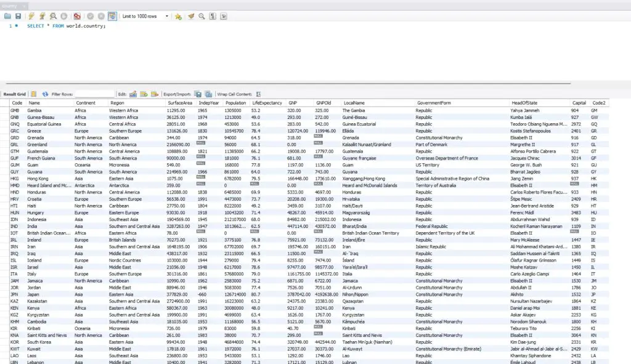
Task: Save the SQL script to file
Action: point(18,16)
